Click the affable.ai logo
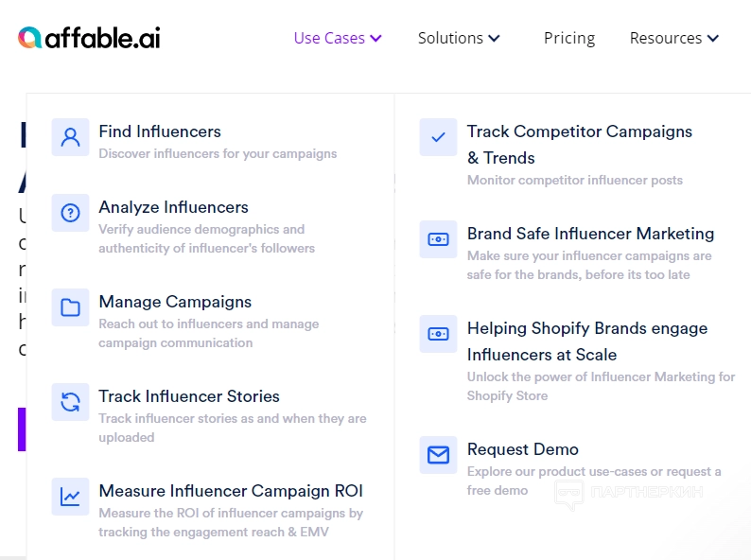The width and height of the screenshot is (751, 560). click(x=89, y=38)
